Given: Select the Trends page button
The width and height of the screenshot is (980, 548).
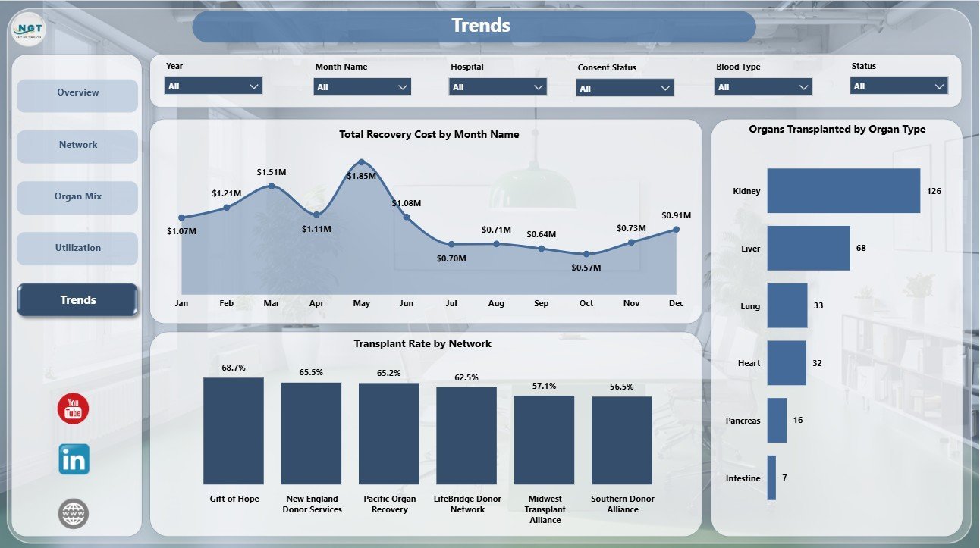Looking at the screenshot, I should [77, 300].
